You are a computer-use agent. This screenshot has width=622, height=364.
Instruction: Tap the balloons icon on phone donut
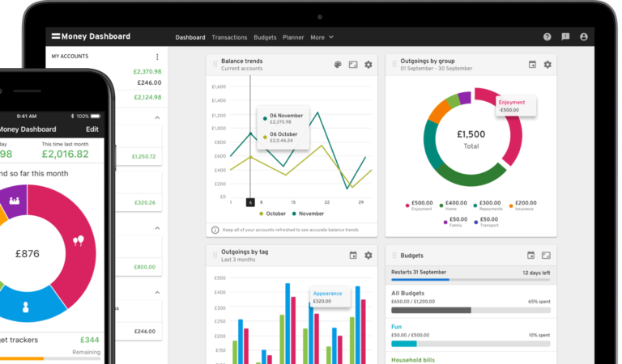(79, 240)
